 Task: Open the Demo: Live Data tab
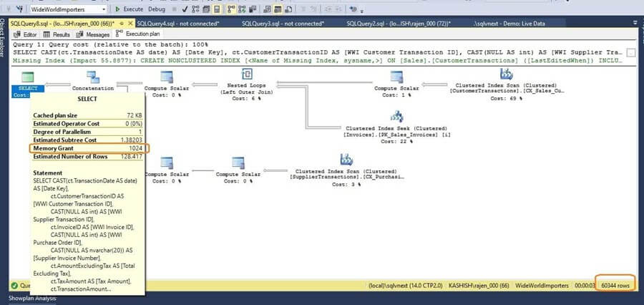click(509, 24)
